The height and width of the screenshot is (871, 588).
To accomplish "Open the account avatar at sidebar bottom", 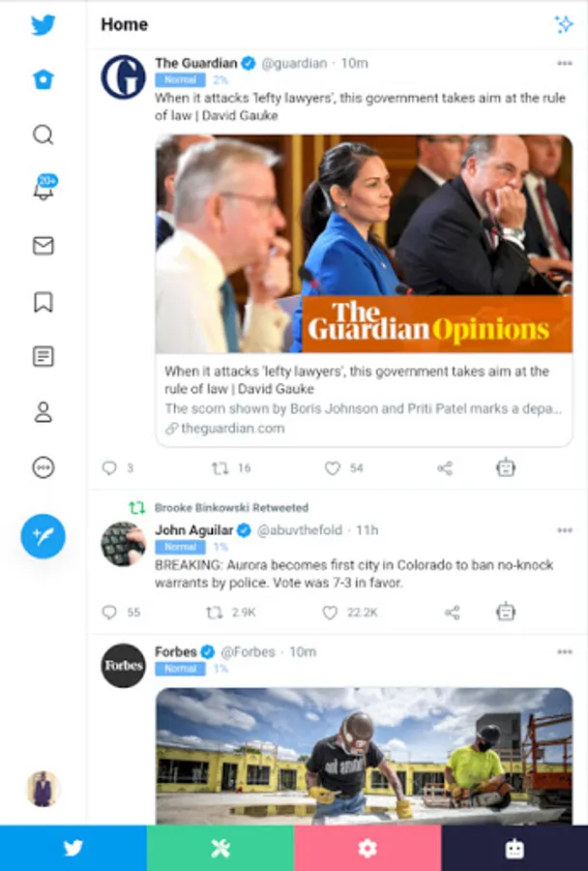I will point(44,788).
